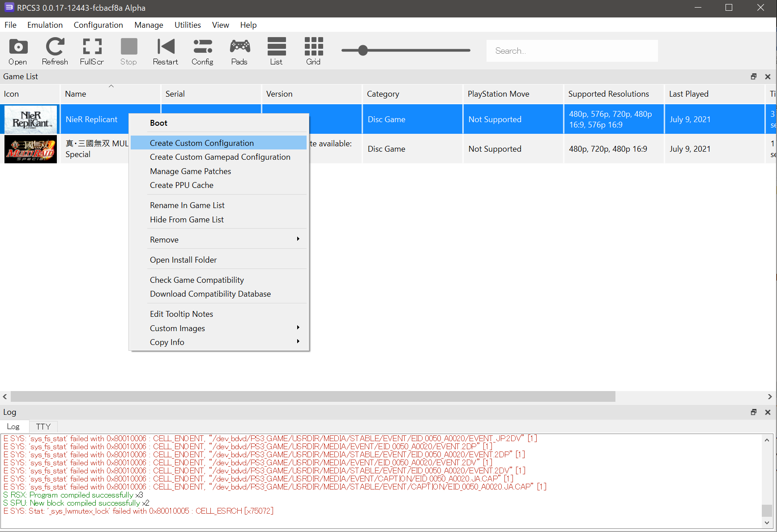Close the Game List panel
The height and width of the screenshot is (532, 777).
tap(768, 77)
